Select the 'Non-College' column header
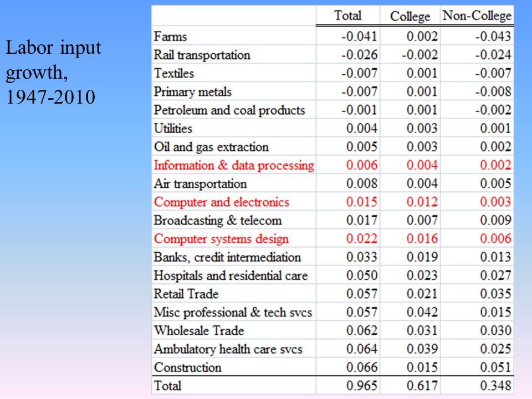532x399 pixels. pos(477,16)
